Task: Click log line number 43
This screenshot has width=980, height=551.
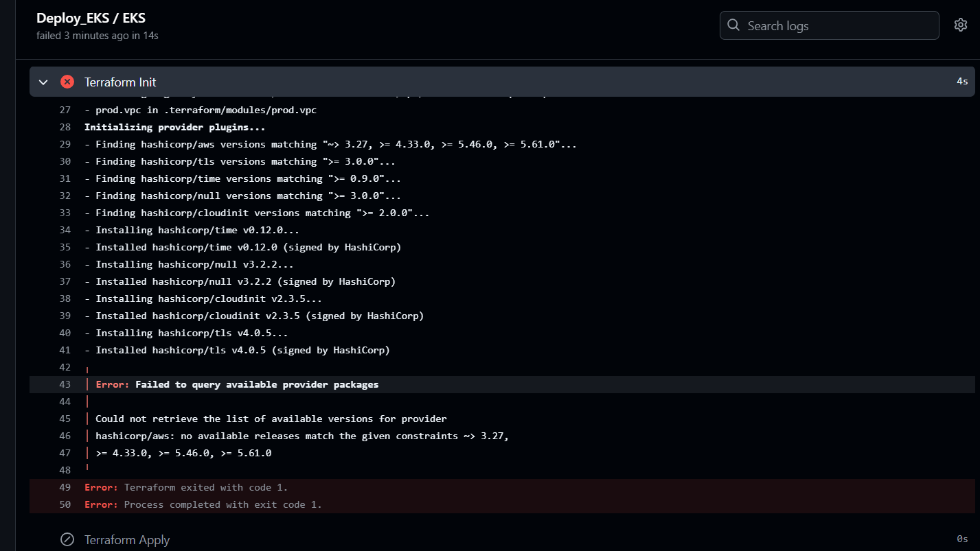Action: tap(65, 384)
